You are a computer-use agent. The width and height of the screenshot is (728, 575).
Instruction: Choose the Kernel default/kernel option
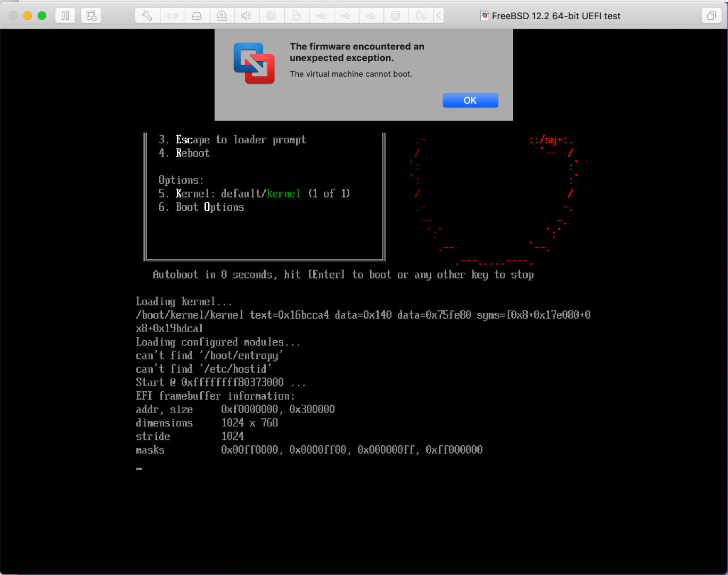(x=254, y=193)
